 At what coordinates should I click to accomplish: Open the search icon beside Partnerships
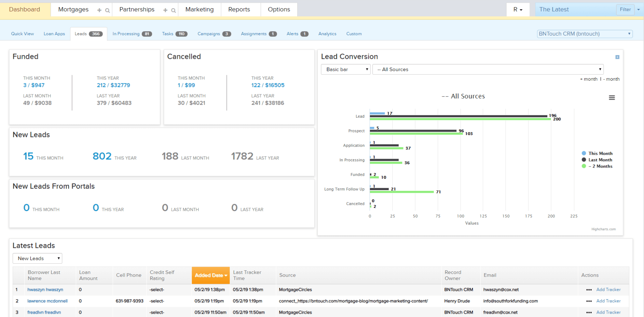(x=174, y=10)
